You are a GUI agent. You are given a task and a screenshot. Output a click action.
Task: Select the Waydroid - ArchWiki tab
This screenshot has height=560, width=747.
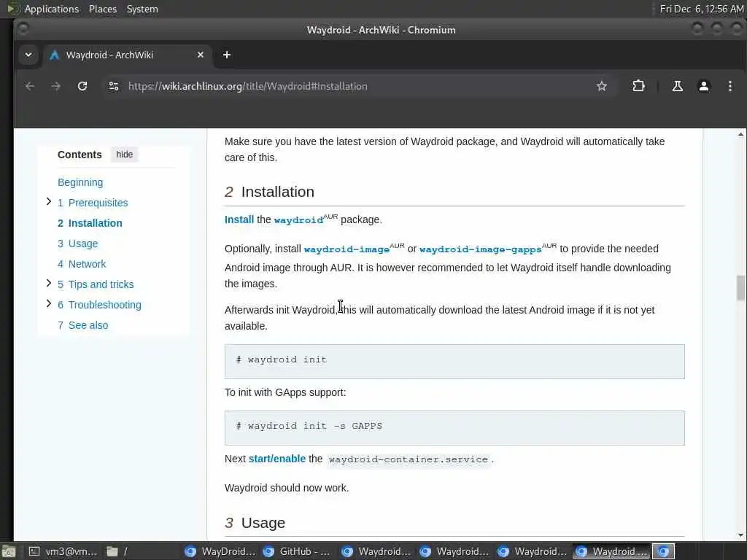[x=126, y=55]
